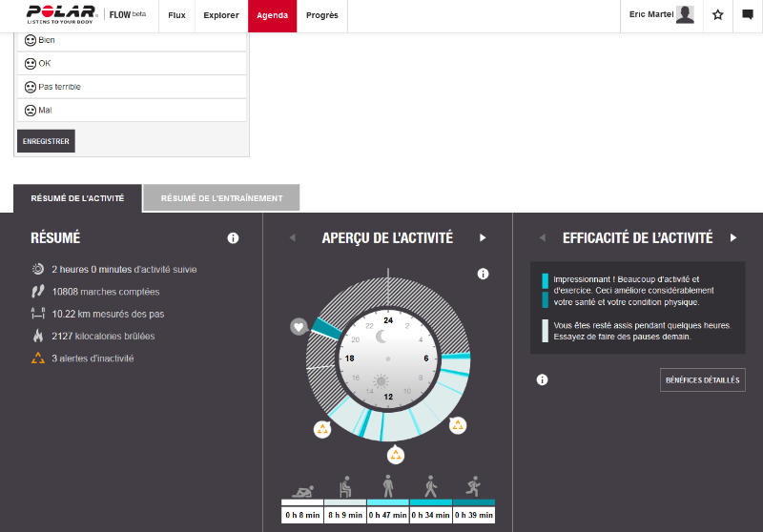The width and height of the screenshot is (763, 532).
Task: Go to previous Efficacité de l'activité view
Action: point(542,238)
